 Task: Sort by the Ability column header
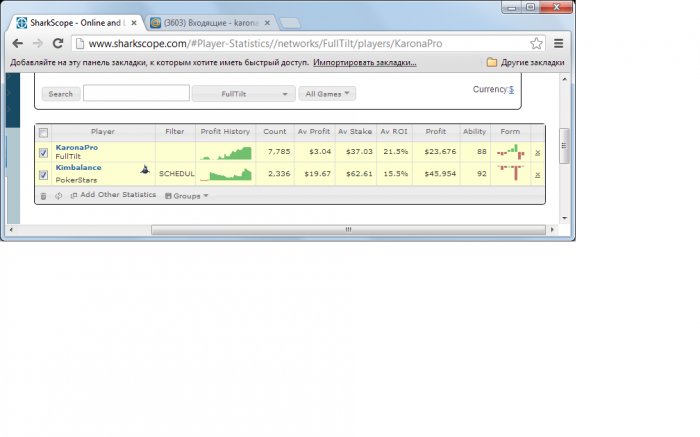click(x=474, y=132)
